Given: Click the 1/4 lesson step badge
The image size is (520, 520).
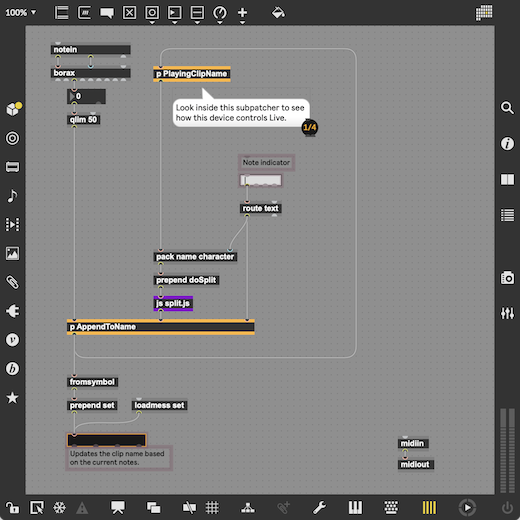Looking at the screenshot, I should 310,127.
